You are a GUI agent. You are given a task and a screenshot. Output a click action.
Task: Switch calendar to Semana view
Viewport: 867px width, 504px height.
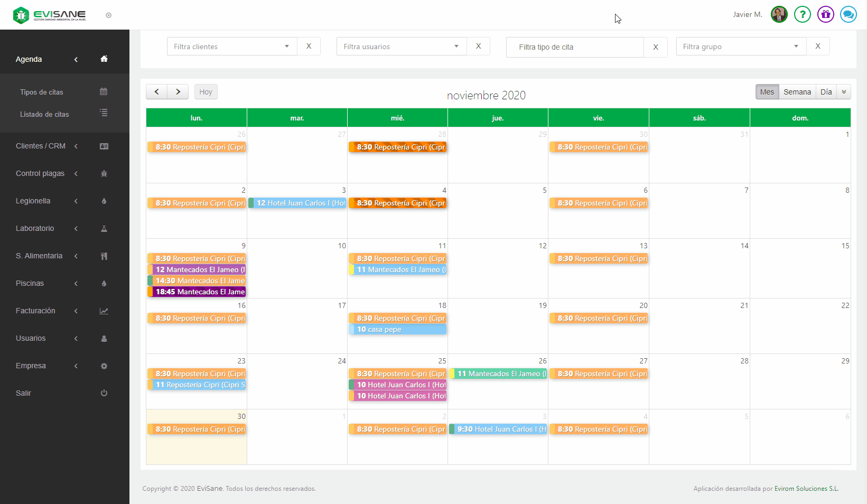(797, 92)
